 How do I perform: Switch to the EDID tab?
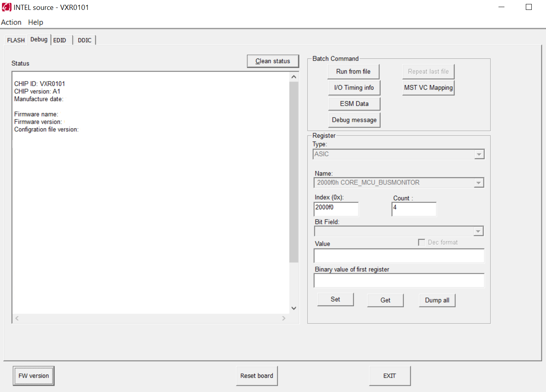point(60,40)
